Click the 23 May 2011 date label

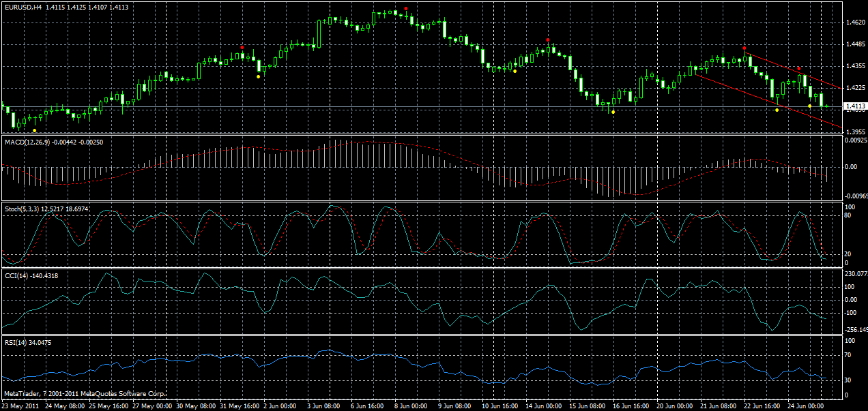[19, 406]
